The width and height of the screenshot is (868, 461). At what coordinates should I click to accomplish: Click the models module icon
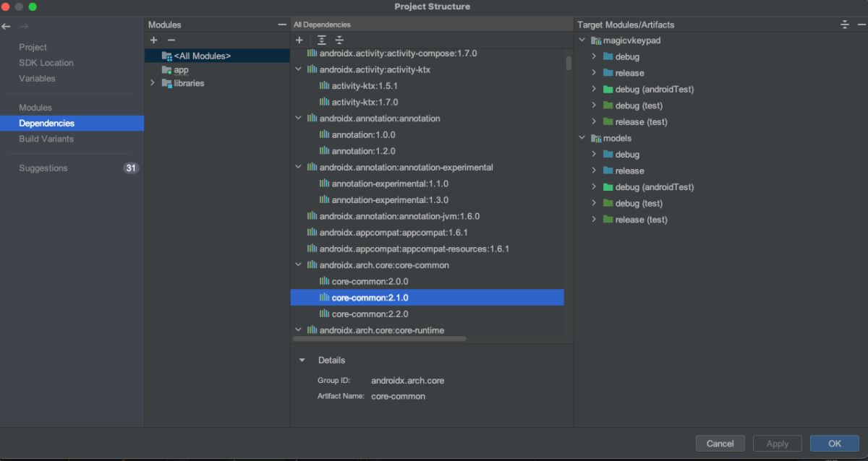596,138
